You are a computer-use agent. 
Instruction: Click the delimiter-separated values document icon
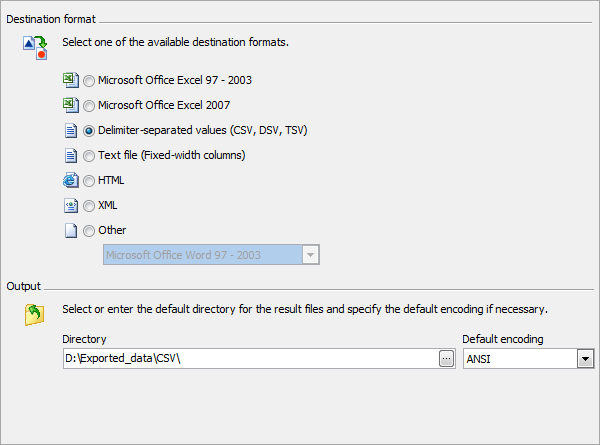[70, 130]
